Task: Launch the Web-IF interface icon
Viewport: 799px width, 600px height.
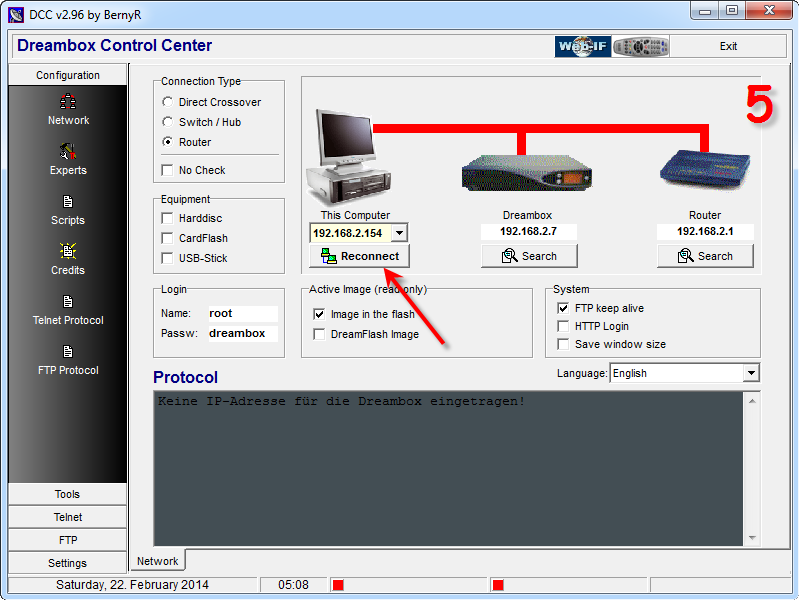Action: coord(582,46)
